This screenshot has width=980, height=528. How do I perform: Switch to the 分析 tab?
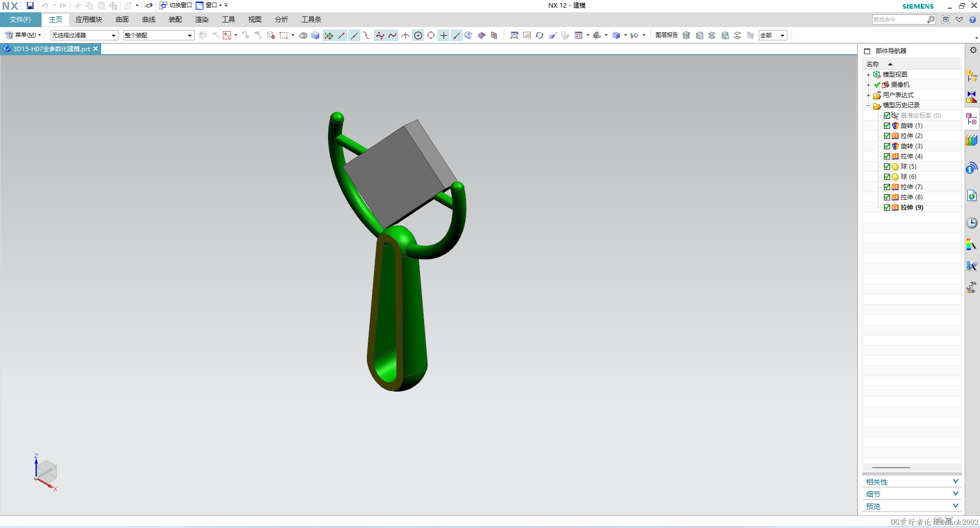pos(282,19)
